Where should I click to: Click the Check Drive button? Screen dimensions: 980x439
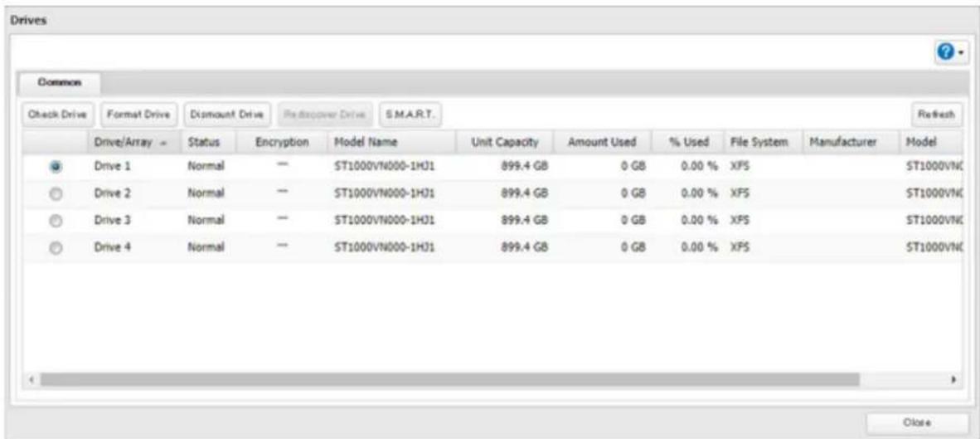click(x=59, y=115)
